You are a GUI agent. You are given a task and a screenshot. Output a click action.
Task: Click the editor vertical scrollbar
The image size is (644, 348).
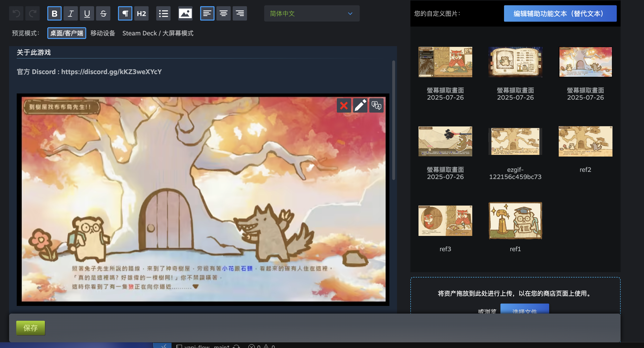tap(393, 120)
